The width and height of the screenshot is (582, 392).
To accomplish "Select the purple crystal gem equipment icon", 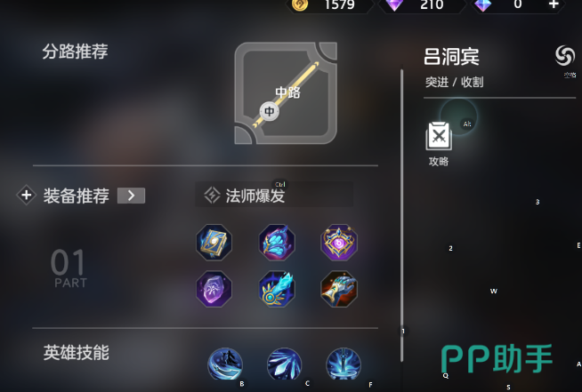I will click(x=214, y=289).
